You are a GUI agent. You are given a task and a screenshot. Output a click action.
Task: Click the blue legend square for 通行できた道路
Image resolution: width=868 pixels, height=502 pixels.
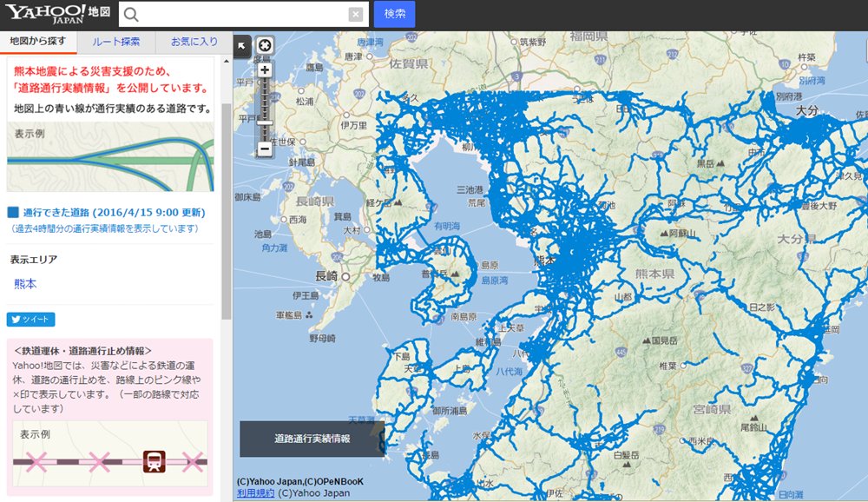13,212
